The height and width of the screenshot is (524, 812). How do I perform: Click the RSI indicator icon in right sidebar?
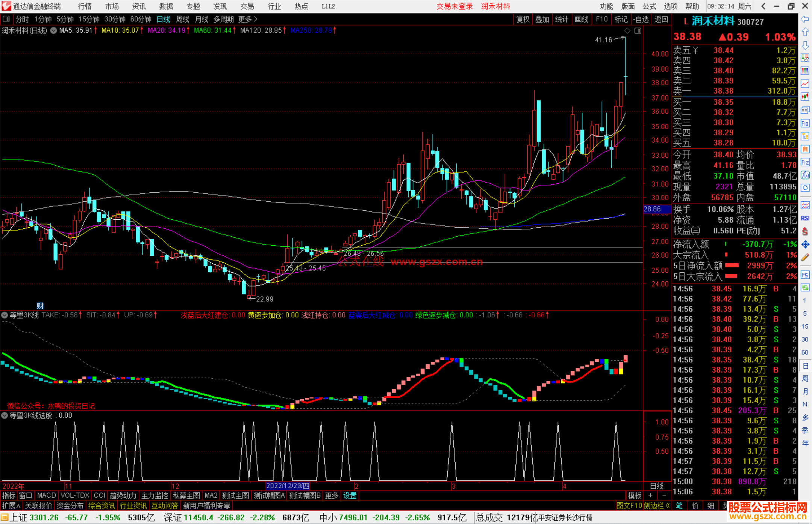pos(805,218)
